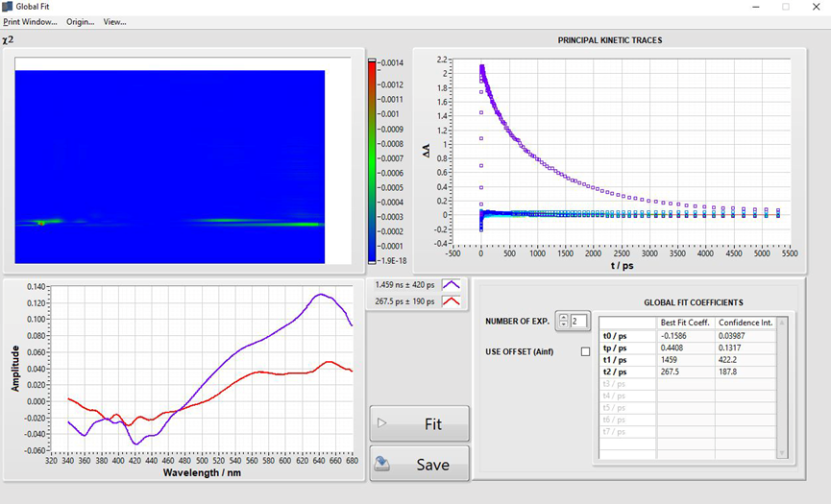Click the red 267.5 ps legend swatch
The height and width of the screenshot is (504, 831).
(x=451, y=301)
